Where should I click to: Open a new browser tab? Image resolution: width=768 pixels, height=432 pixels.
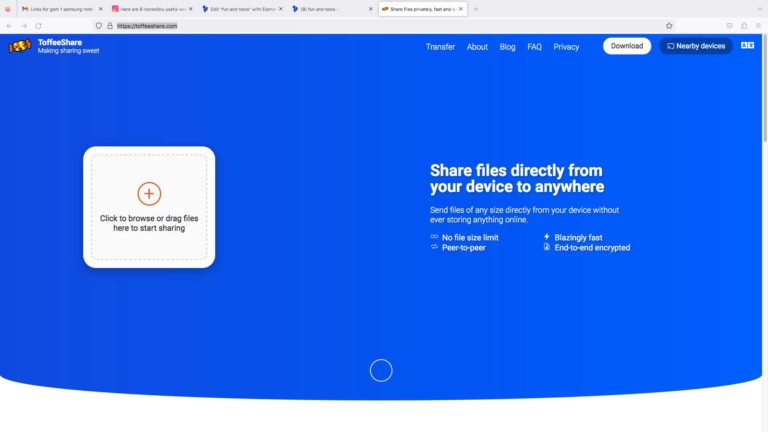[476, 9]
